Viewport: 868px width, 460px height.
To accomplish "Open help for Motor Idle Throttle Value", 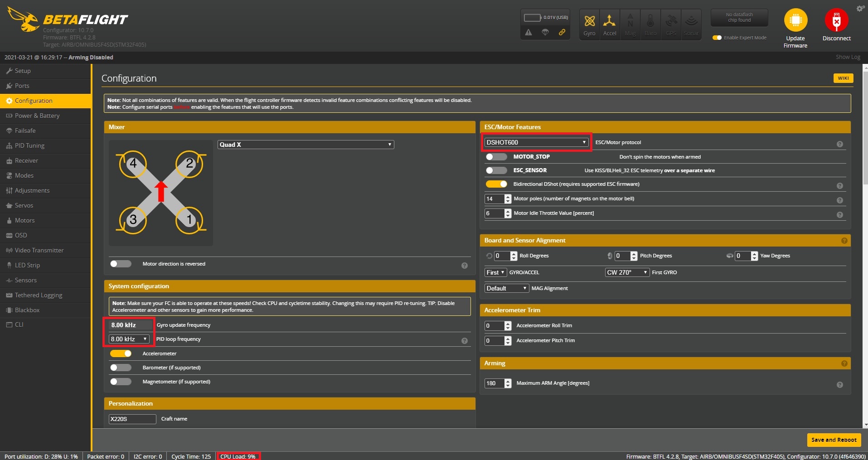I will 840,215.
